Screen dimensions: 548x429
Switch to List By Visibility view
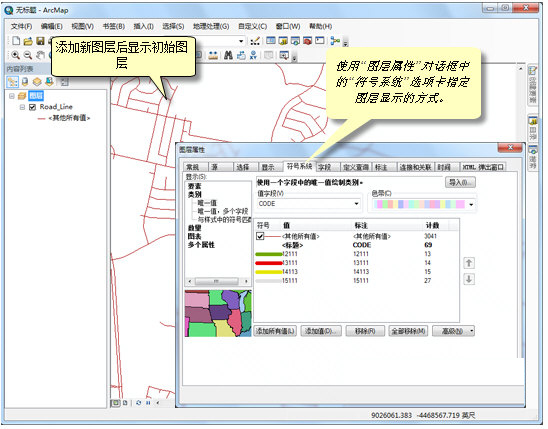[x=37, y=82]
